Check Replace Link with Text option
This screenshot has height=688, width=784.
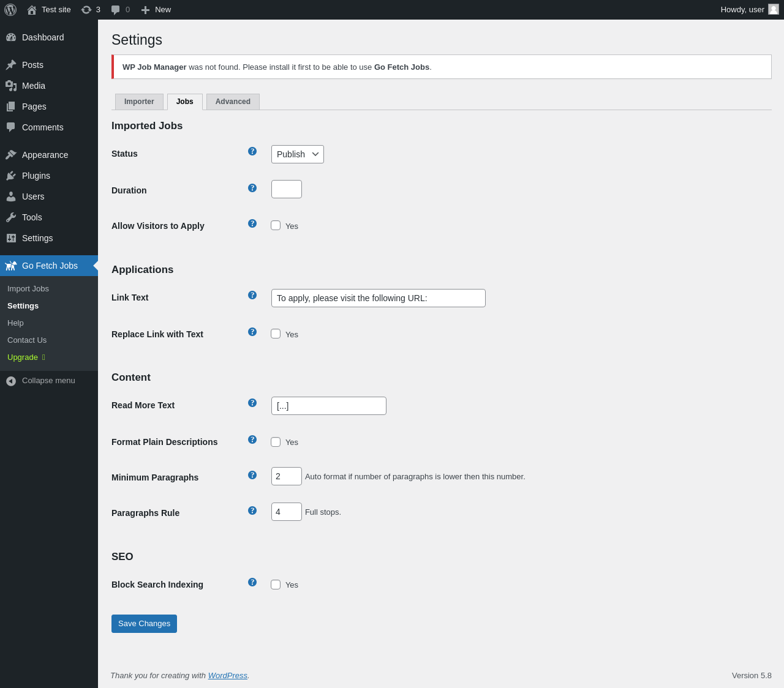[276, 334]
